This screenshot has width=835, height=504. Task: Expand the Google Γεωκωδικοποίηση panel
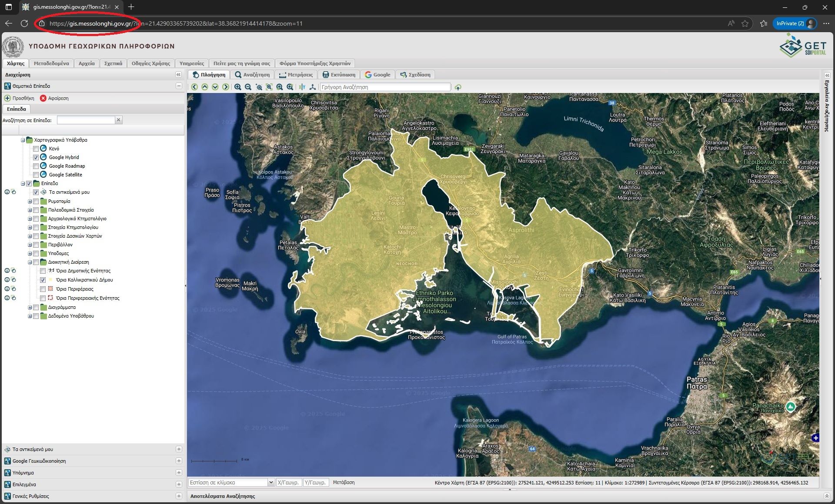[179, 461]
